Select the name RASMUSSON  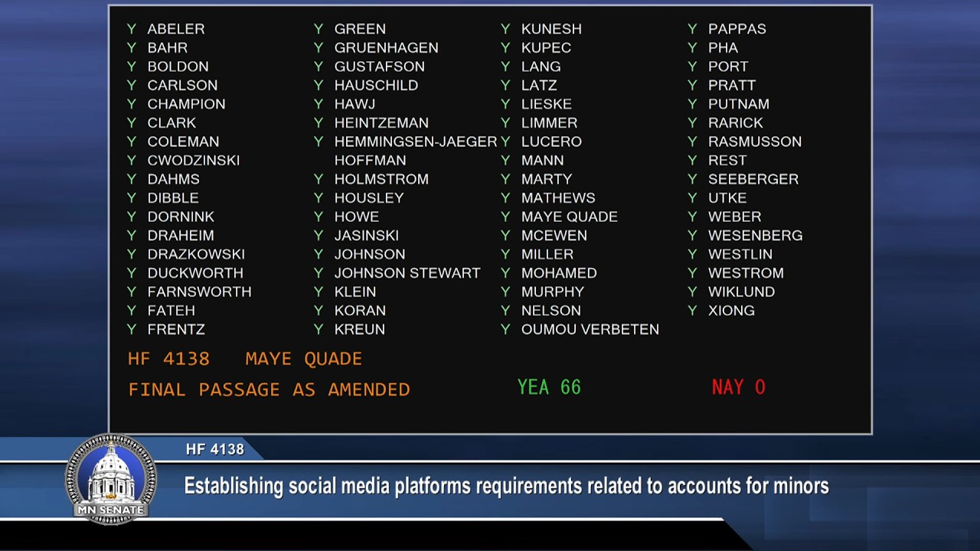[x=755, y=142]
